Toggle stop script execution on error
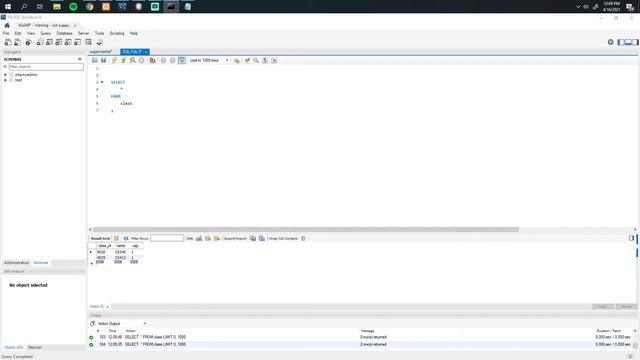The height and width of the screenshot is (360, 640). (x=152, y=60)
